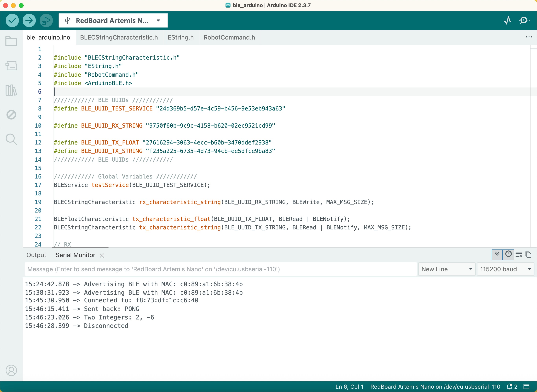This screenshot has height=392, width=537.
Task: Toggle timestamps in the Serial Monitor
Action: coord(508,254)
